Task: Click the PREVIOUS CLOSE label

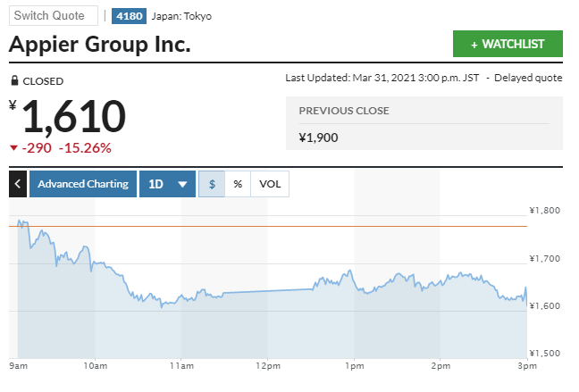Action: [344, 111]
